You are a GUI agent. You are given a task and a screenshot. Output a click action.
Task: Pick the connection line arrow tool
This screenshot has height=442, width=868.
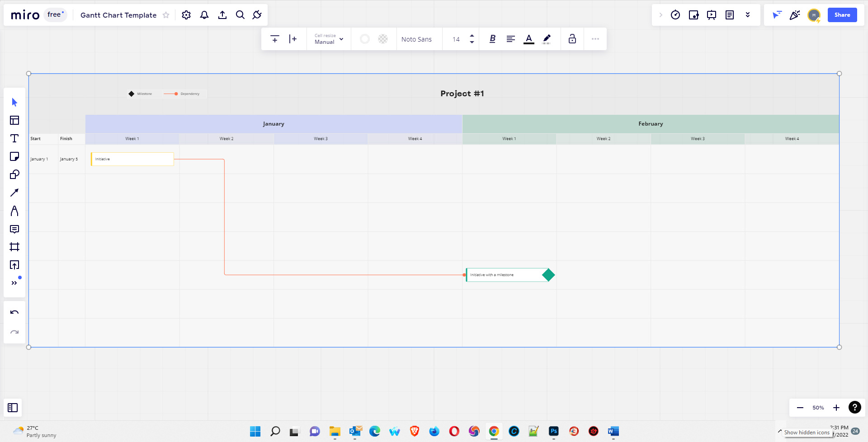pos(14,193)
